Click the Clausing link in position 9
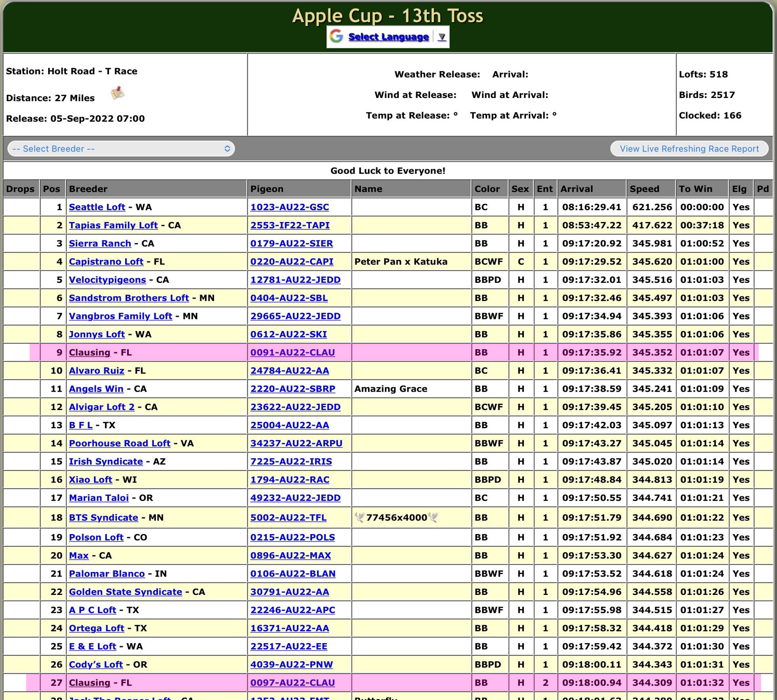The width and height of the screenshot is (777, 700). coord(89,353)
